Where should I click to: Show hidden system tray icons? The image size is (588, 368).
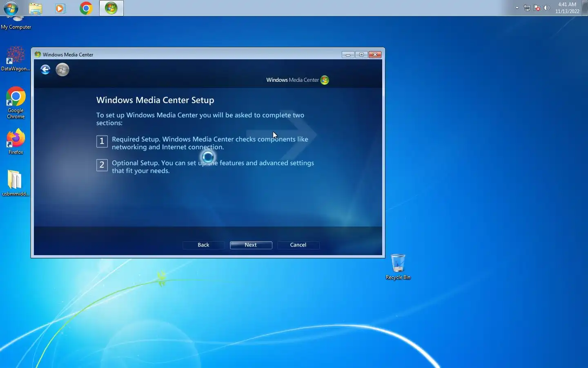pos(517,8)
